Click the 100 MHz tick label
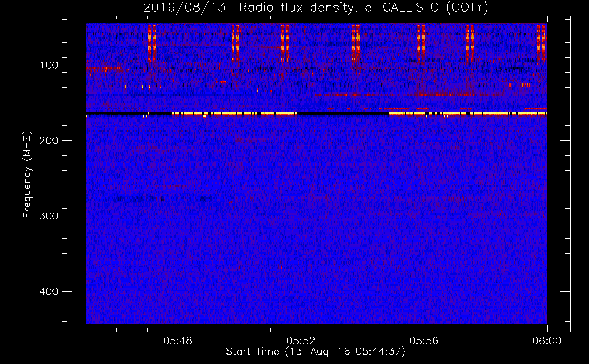589x364 pixels. click(49, 65)
